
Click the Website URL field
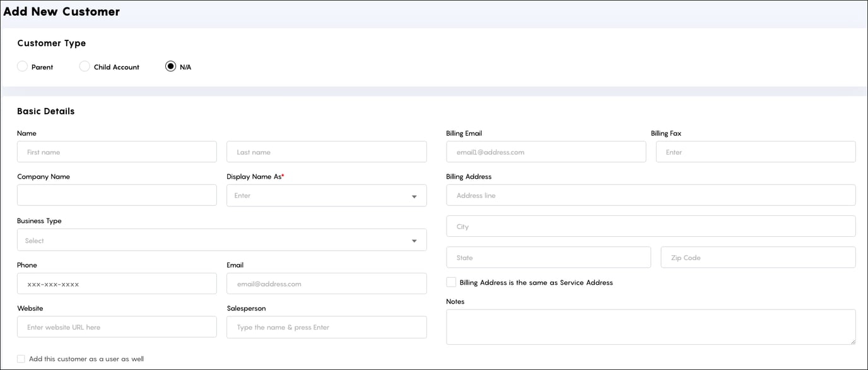[x=117, y=327]
